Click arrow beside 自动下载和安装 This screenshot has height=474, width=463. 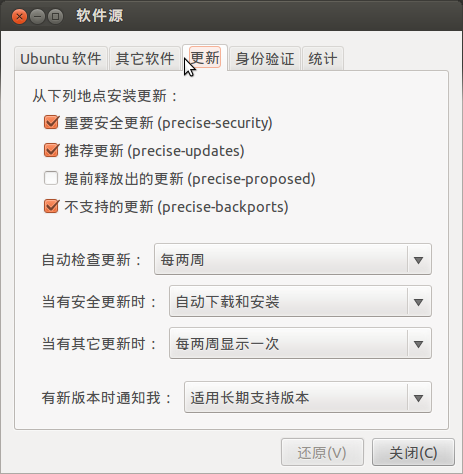click(x=418, y=302)
